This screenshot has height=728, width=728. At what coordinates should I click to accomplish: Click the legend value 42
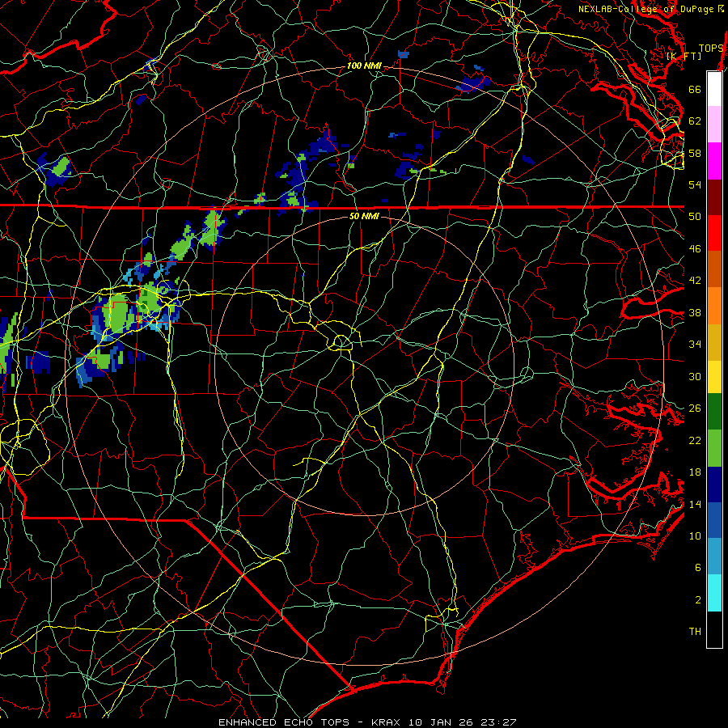(x=695, y=281)
